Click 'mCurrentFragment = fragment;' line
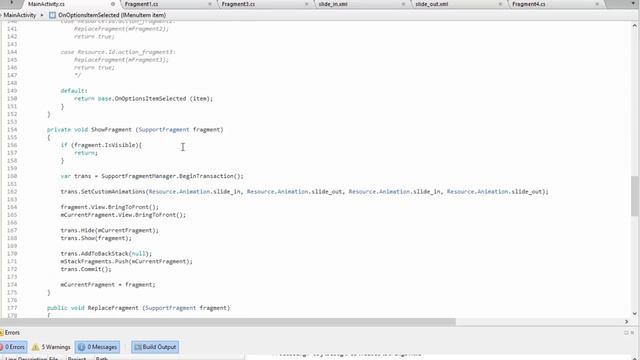The image size is (640, 360). coord(108,284)
